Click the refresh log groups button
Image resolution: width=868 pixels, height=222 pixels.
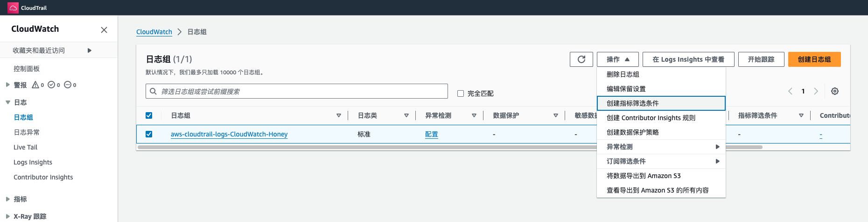coord(581,59)
